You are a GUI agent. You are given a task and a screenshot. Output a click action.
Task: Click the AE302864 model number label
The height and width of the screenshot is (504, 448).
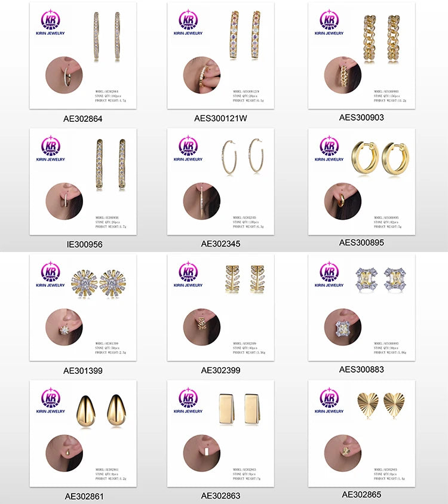click(83, 119)
